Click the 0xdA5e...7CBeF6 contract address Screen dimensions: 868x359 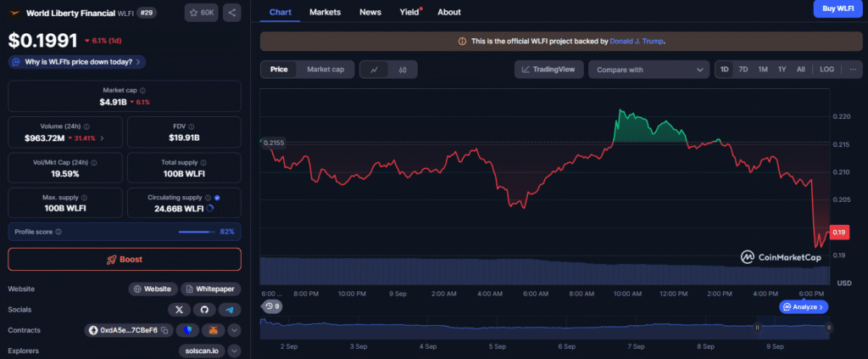tap(129, 330)
